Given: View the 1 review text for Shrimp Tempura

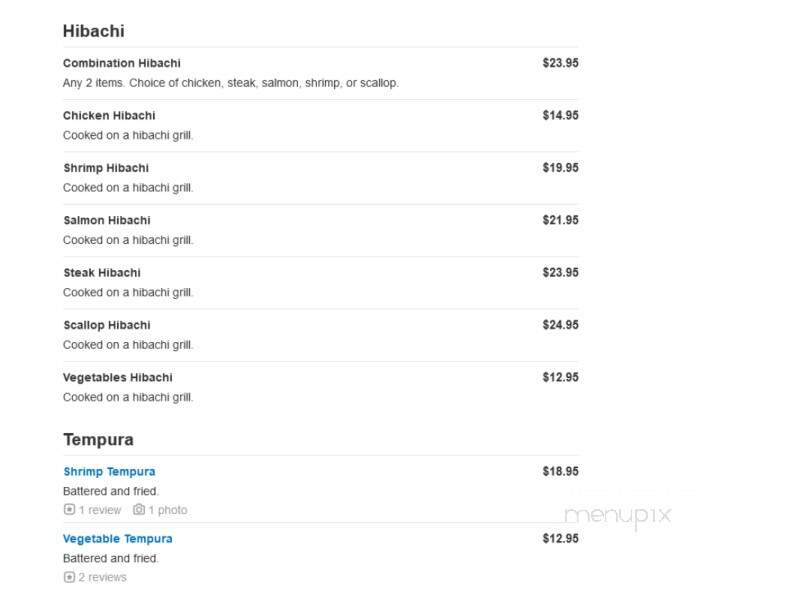Looking at the screenshot, I should 100,510.
